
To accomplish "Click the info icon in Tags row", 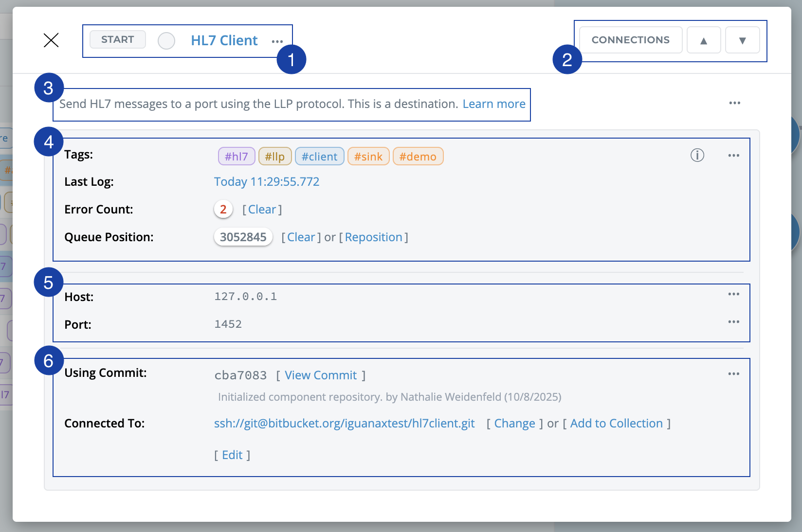I will tap(697, 155).
